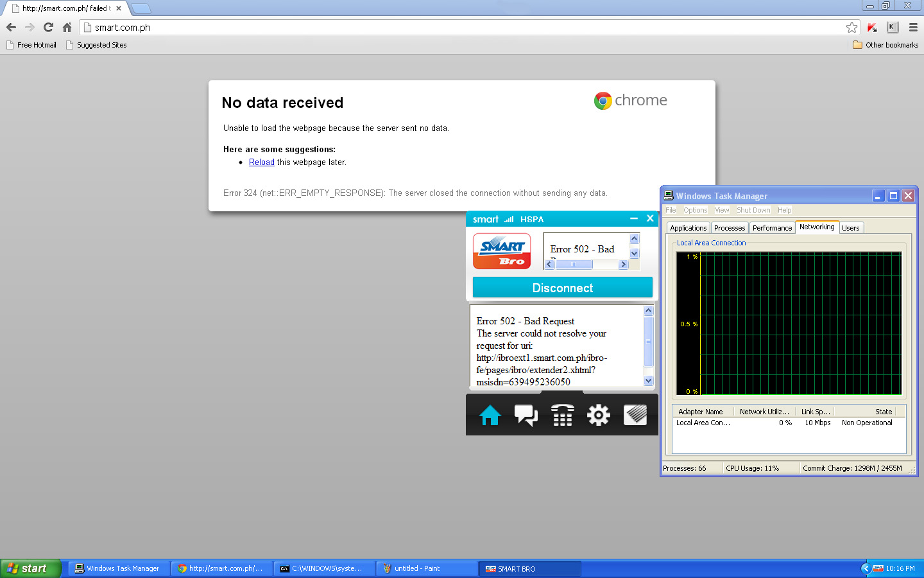Screen dimensions: 924x578
Task: Click down arrow of Error 502 panel scrollbar
Action: coord(648,381)
